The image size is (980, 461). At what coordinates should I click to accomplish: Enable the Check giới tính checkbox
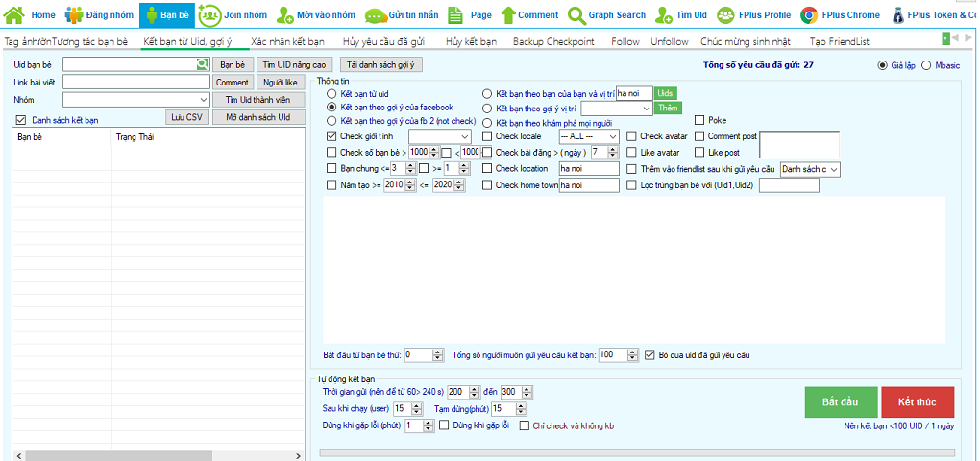click(332, 136)
